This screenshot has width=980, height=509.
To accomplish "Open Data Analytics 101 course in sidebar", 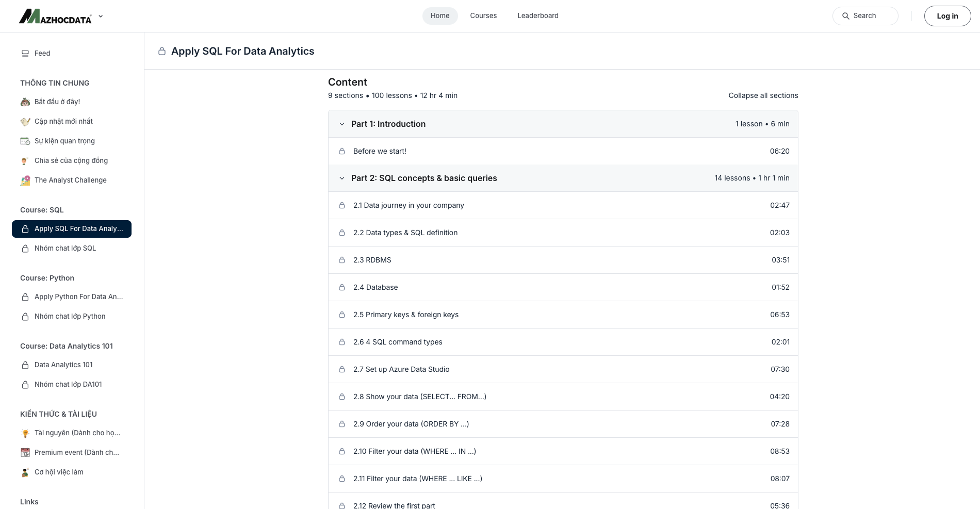I will (x=63, y=365).
